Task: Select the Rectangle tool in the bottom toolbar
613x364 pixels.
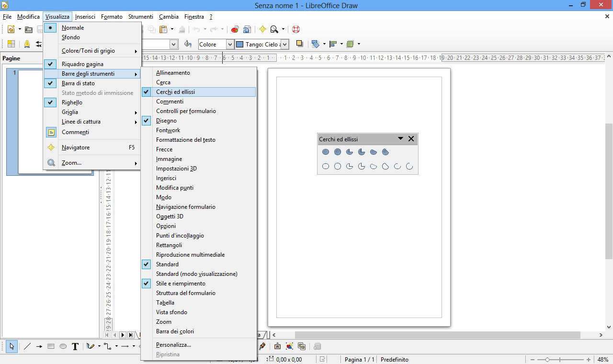Action: coord(51,346)
